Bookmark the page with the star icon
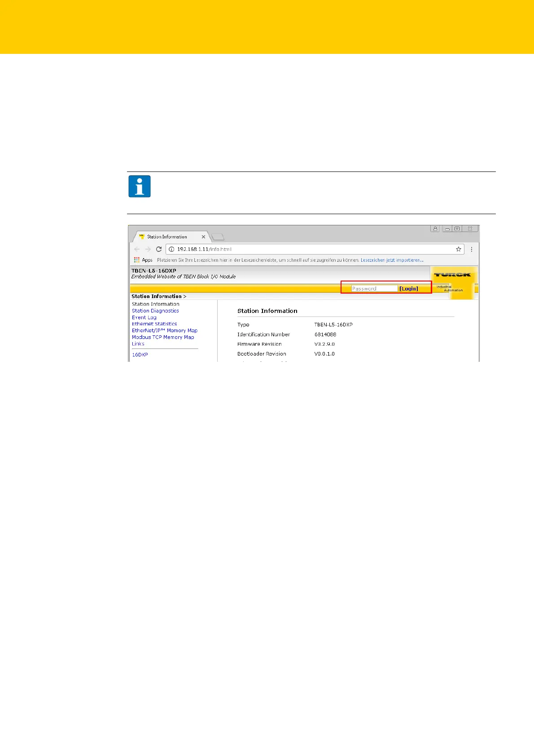Screen dimensions: 534x756 tap(459, 249)
